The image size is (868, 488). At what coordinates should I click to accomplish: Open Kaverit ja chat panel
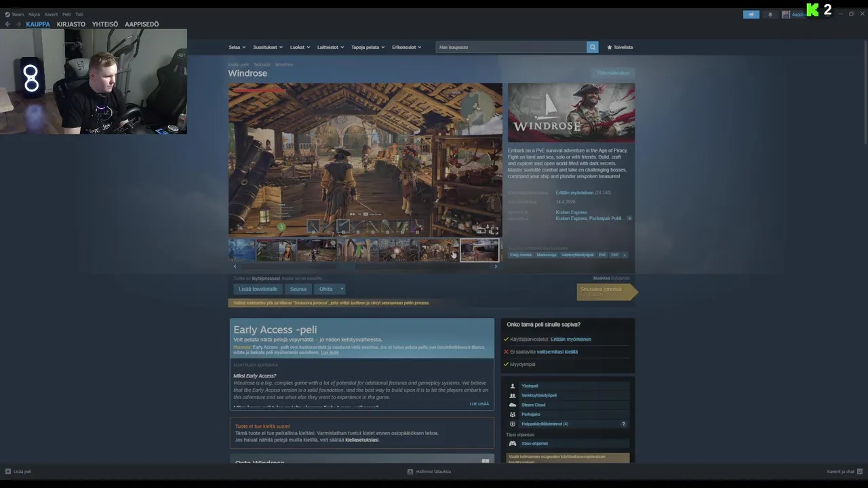point(844,472)
